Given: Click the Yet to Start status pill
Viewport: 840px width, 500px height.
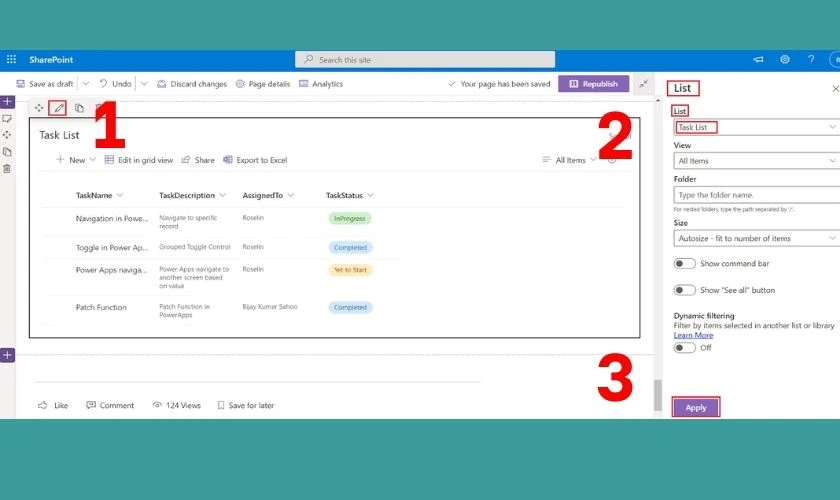Looking at the screenshot, I should coord(350,270).
